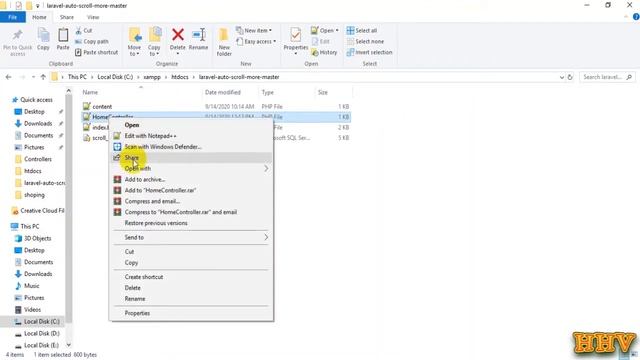This screenshot has width=640, height=360.
Task: Open 3D Objects under This PC
Action: coord(38,238)
